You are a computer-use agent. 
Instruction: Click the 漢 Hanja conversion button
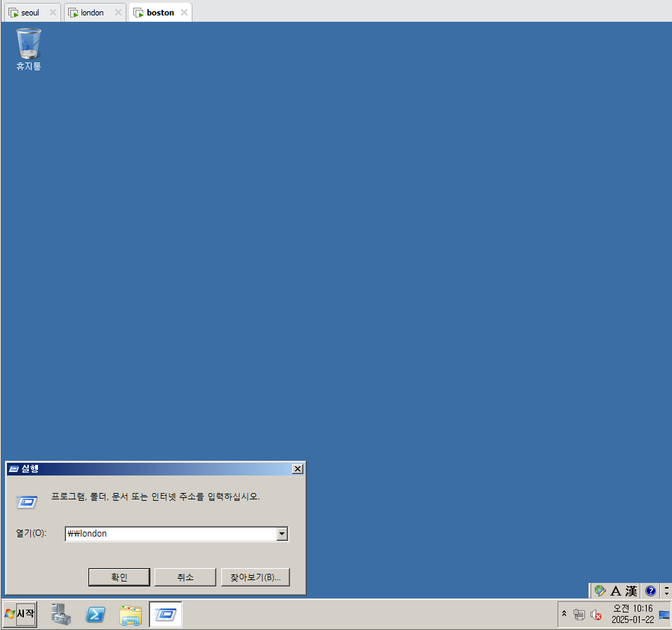pos(631,591)
